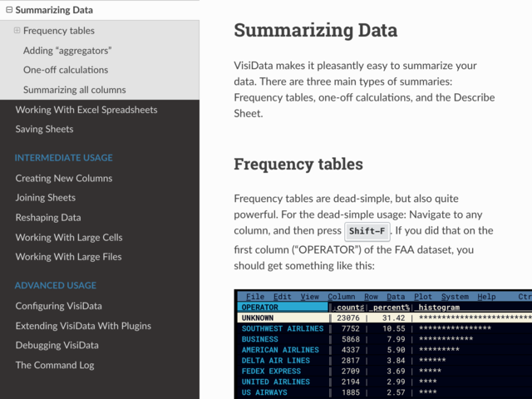The width and height of the screenshot is (532, 399).
Task: Click count value 2817
Action: point(351,360)
